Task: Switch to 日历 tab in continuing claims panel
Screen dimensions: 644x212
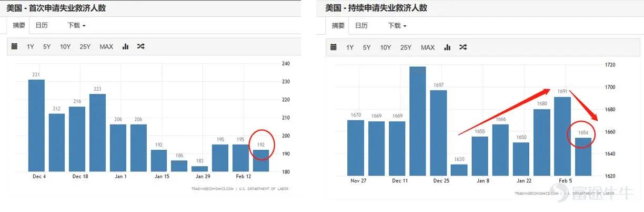Action: click(x=361, y=25)
